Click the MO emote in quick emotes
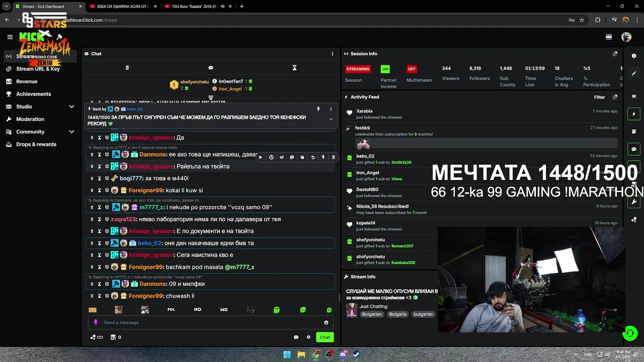This screenshot has height=362, width=644. pos(224,310)
